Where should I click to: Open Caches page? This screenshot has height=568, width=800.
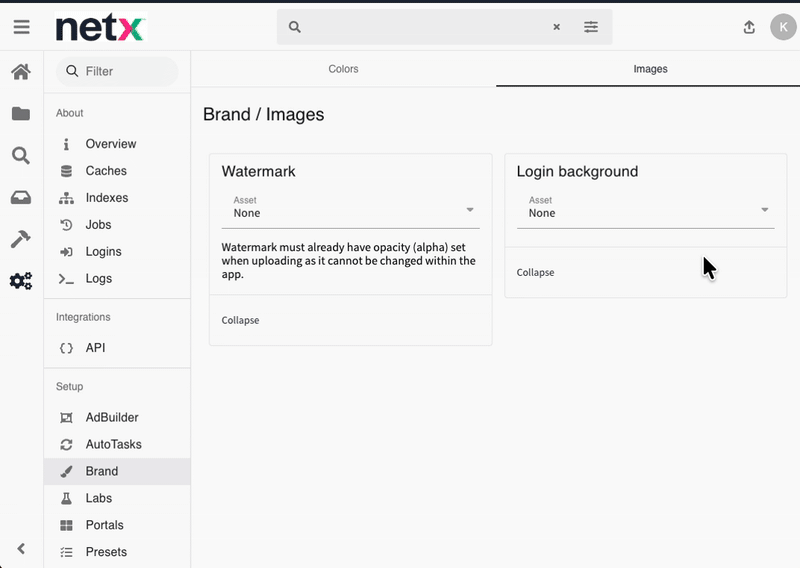[117, 170]
